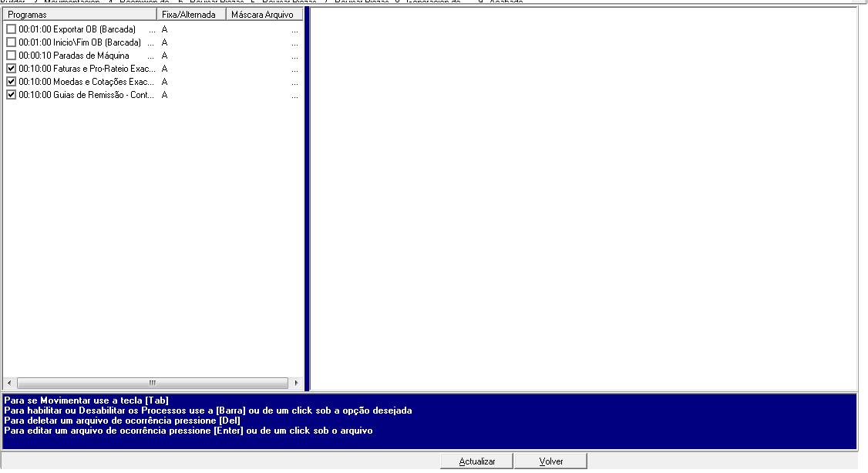Screen dimensions: 868x473
Task: Click the Máscara Arquivo ellipsis for Guias de Remissão
Action: click(294, 95)
